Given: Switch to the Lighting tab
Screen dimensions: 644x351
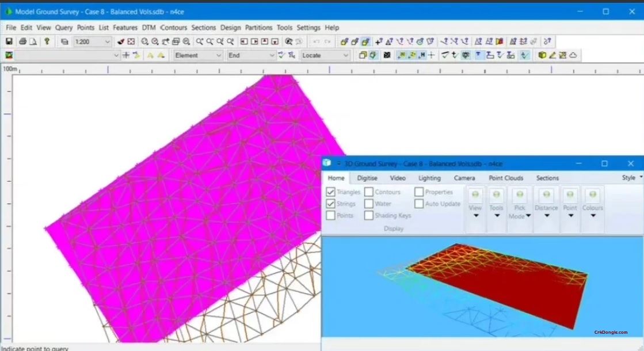Looking at the screenshot, I should tap(429, 178).
